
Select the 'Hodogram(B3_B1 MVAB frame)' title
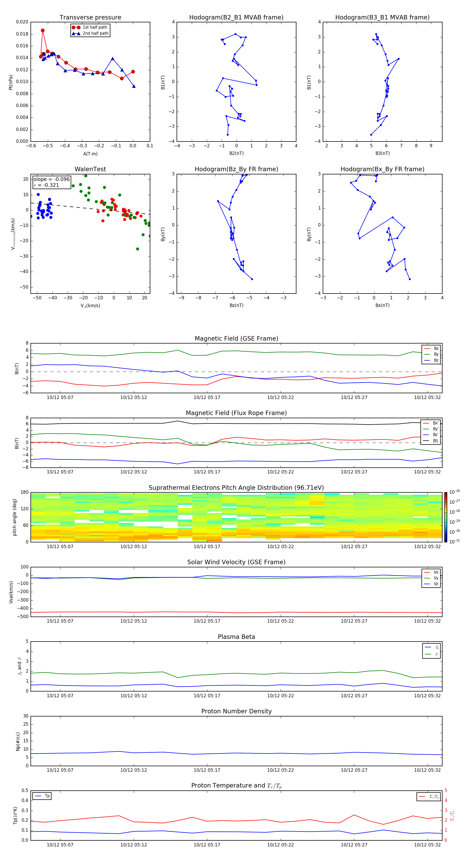pyautogui.click(x=382, y=18)
